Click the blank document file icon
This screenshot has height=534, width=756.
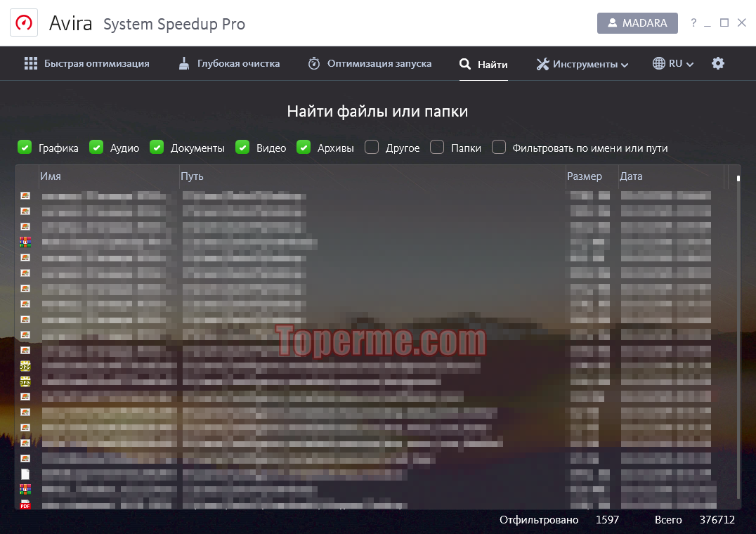[25, 474]
